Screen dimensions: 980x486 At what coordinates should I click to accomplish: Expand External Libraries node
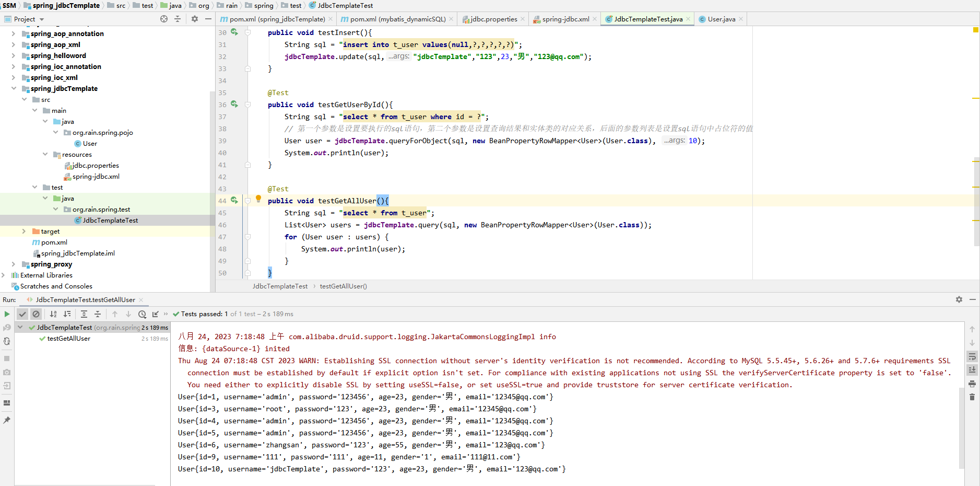point(4,275)
